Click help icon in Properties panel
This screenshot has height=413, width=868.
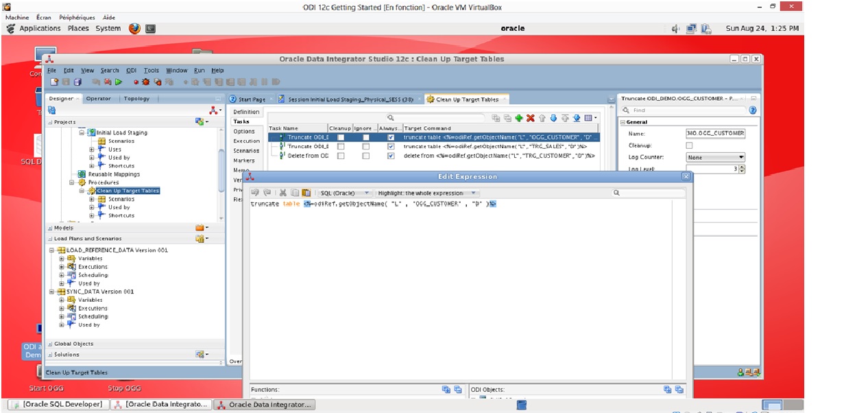[x=753, y=110]
